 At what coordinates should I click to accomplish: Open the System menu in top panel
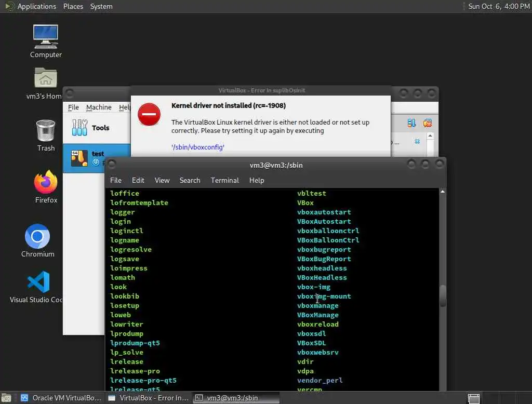[101, 6]
